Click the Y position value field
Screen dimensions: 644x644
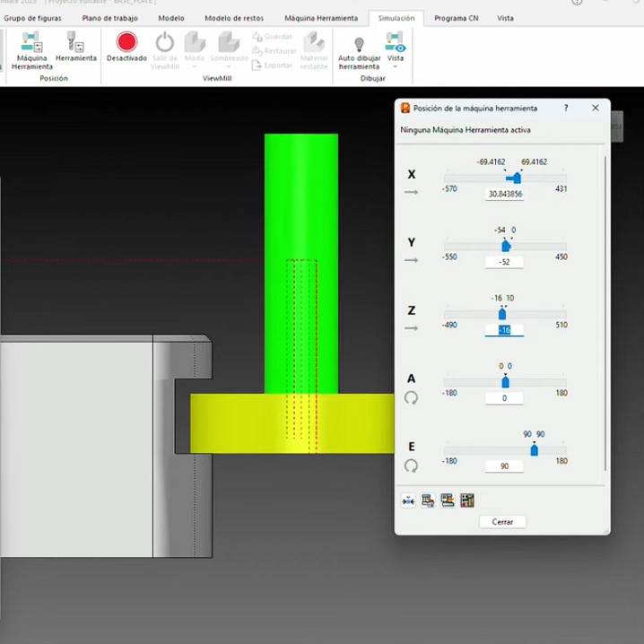click(x=504, y=262)
